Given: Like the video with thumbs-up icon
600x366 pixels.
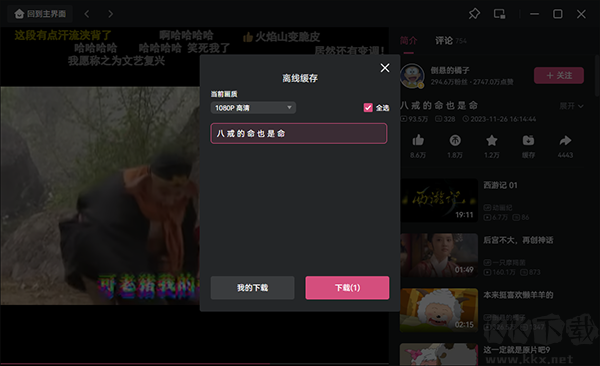Looking at the screenshot, I should coord(418,141).
